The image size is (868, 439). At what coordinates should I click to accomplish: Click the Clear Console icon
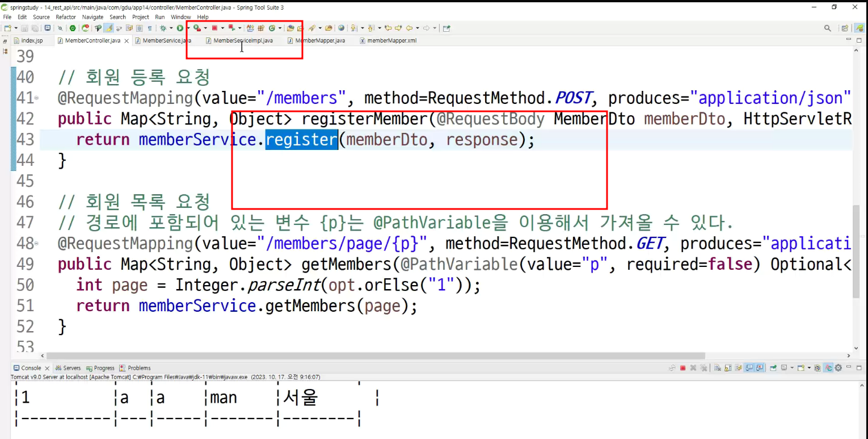[717, 368]
